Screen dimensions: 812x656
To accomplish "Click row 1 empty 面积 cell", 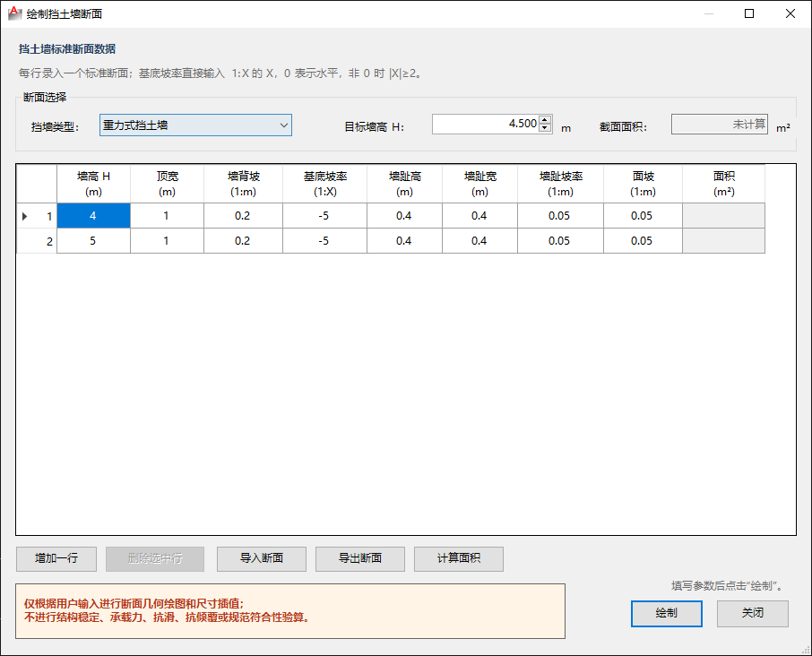I will point(723,216).
